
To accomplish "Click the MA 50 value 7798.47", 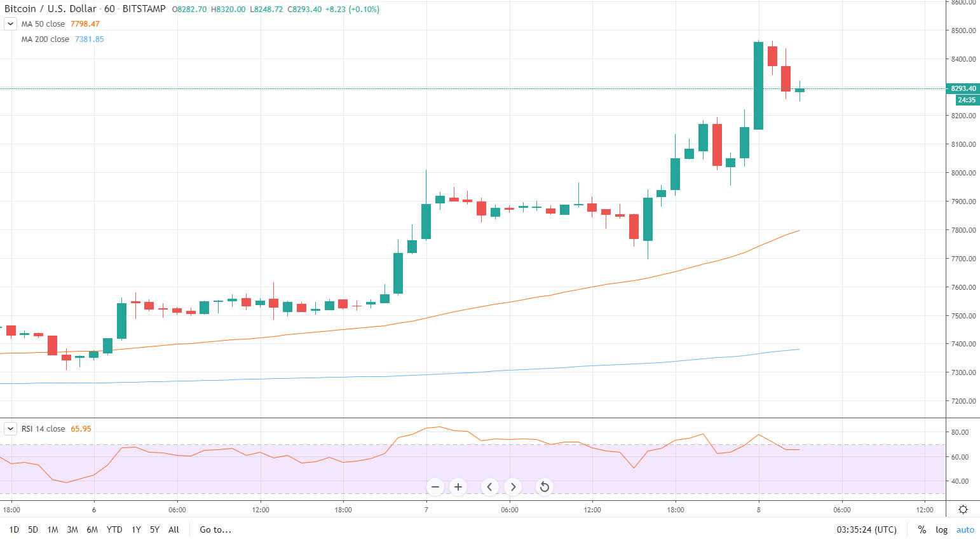I will [85, 24].
